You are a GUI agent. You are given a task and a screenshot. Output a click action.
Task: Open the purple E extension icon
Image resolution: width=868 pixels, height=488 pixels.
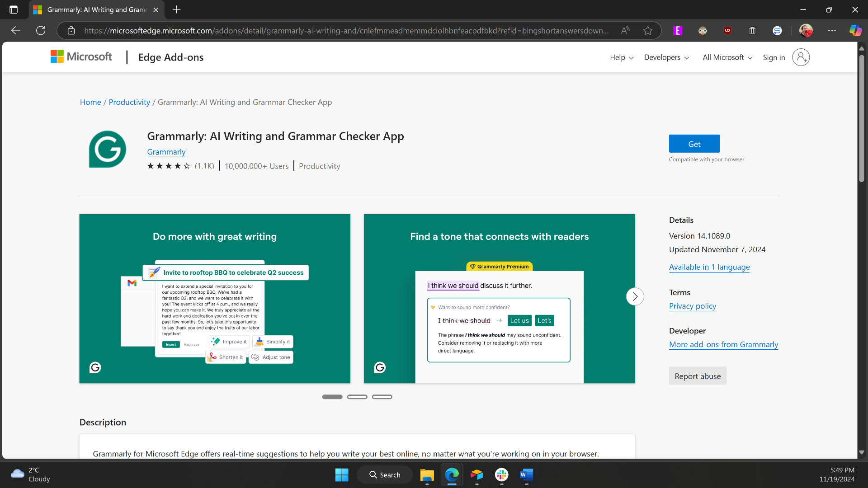(x=678, y=31)
